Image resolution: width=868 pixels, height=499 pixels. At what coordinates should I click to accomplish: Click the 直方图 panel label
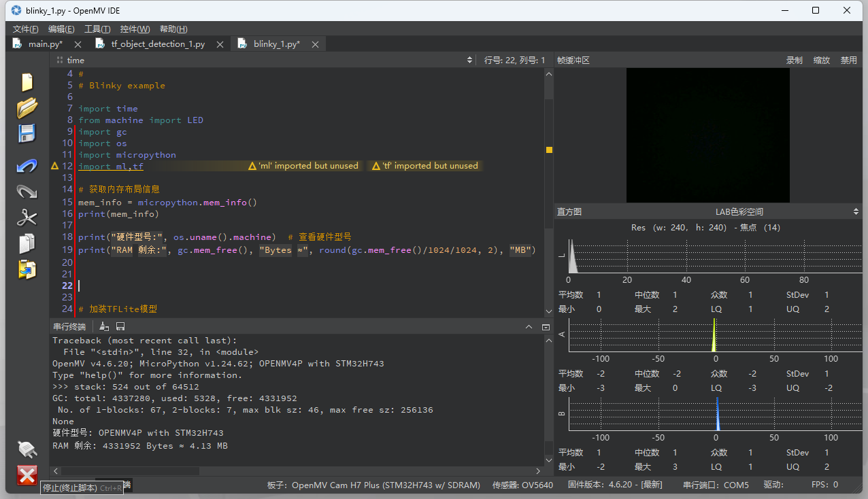(x=569, y=212)
